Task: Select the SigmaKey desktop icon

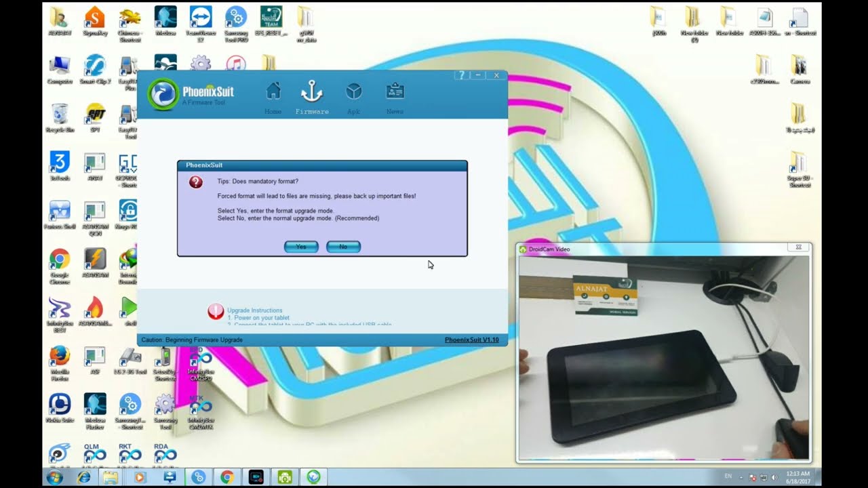Action: (x=95, y=21)
